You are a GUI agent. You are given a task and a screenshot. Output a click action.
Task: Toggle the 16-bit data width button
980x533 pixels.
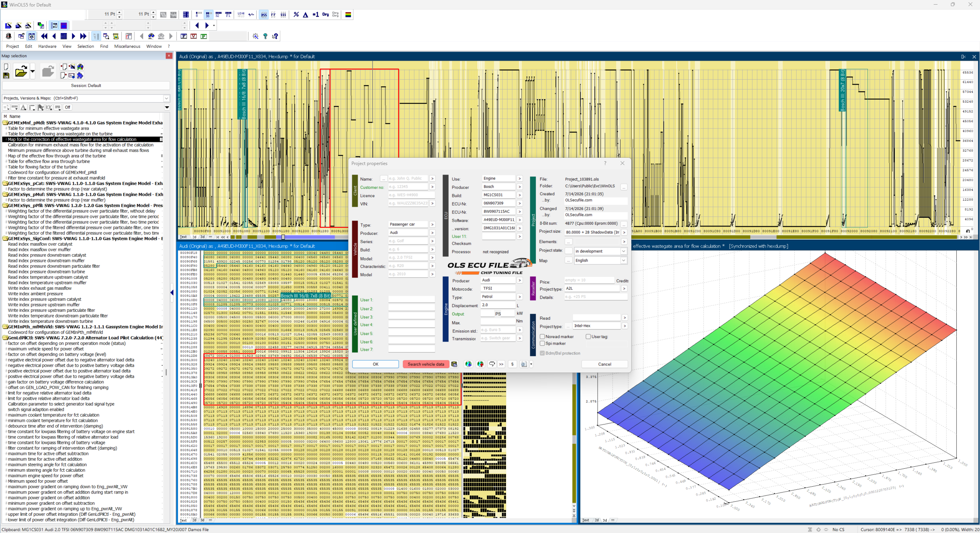coord(208,15)
